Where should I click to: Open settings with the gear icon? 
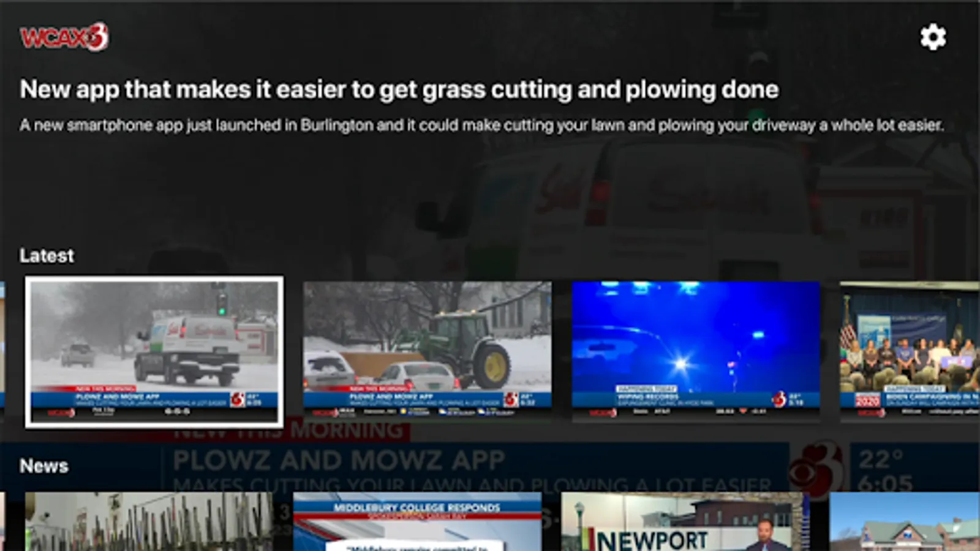pyautogui.click(x=933, y=37)
